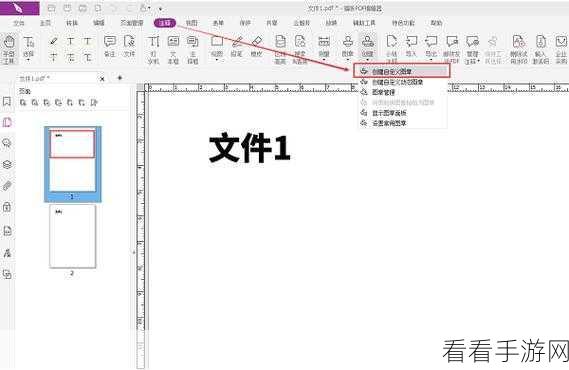Viewport: 569px width, 370px height.
Task: Add a Note comment
Action: tap(110, 46)
